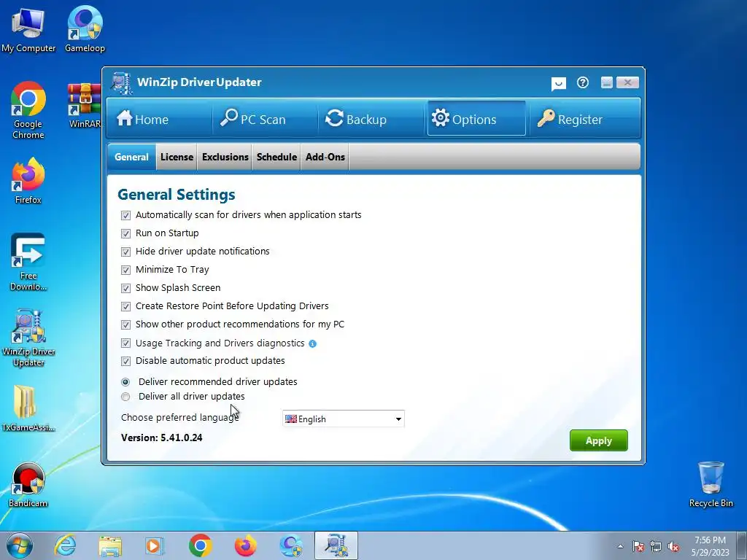This screenshot has height=560, width=747.
Task: Open Internet Explorer from the taskbar
Action: click(x=65, y=545)
